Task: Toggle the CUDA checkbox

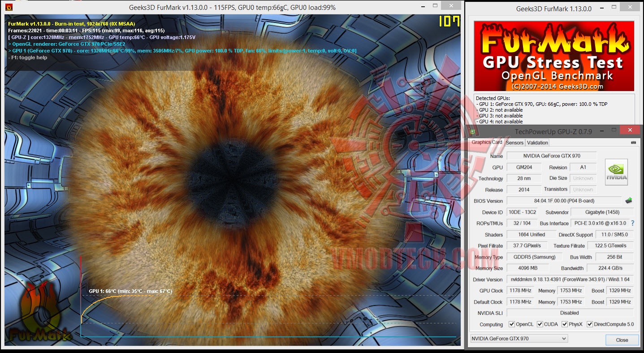Action: point(540,324)
